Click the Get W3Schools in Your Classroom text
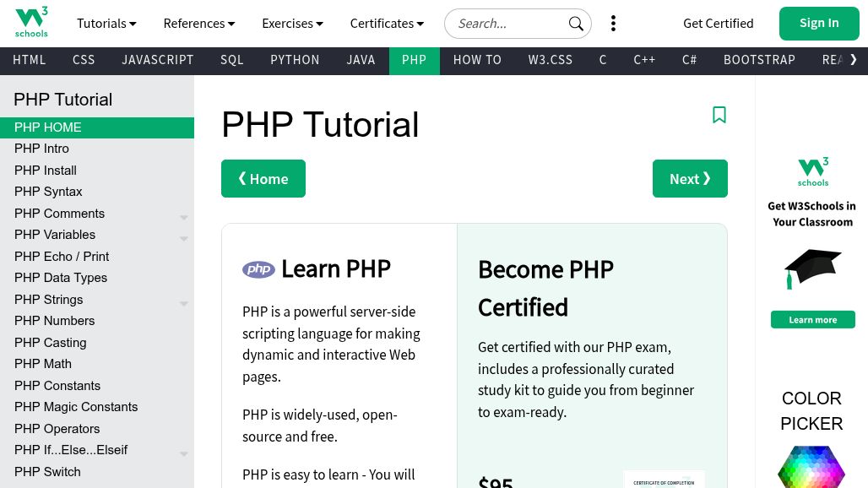Screen dimensions: 868x488 pyautogui.click(x=812, y=214)
